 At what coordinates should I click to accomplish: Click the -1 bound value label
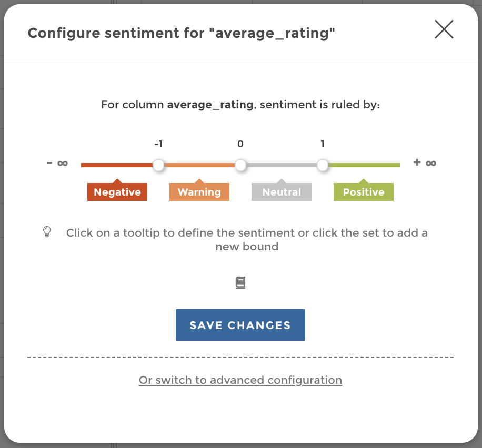click(158, 144)
